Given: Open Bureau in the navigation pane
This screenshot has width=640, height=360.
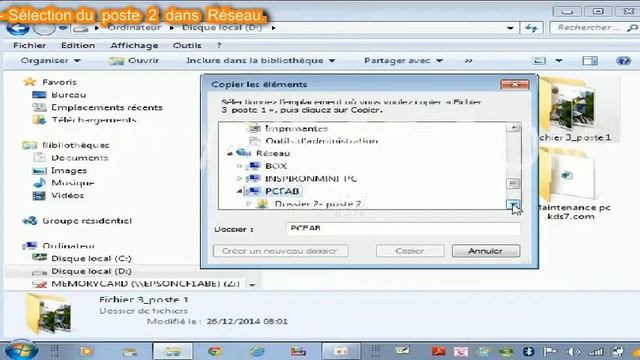Looking at the screenshot, I should (68, 95).
